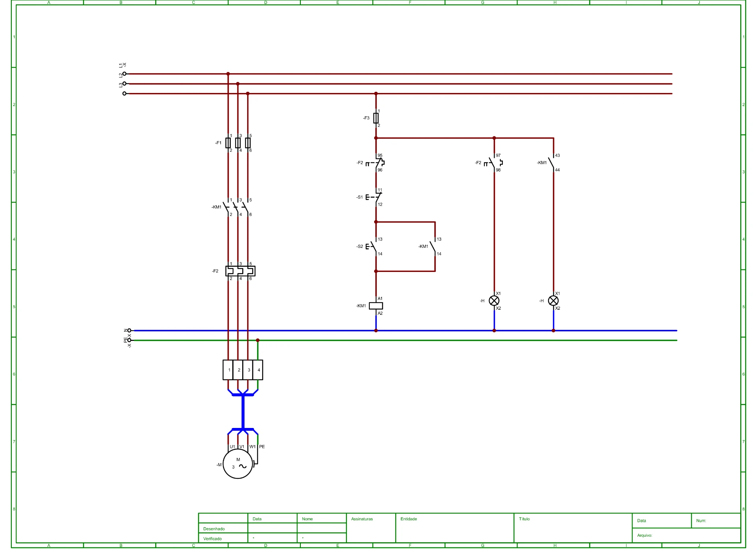
Task: Select the -S2 start pushbutton symbol
Action: (x=372, y=247)
